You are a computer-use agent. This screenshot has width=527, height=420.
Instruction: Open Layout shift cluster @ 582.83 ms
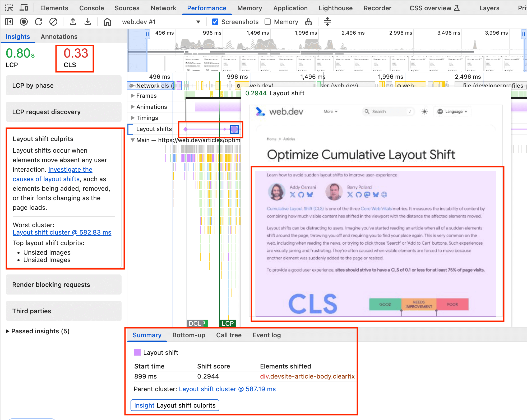[x=62, y=233]
